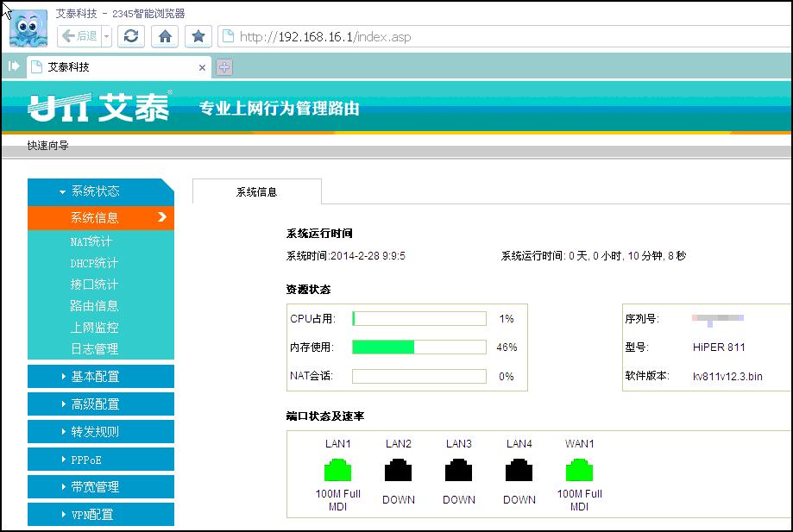Screen dimensions: 793x532
Task: Toggle the sidebar panel arrow icon
Action: [x=14, y=66]
